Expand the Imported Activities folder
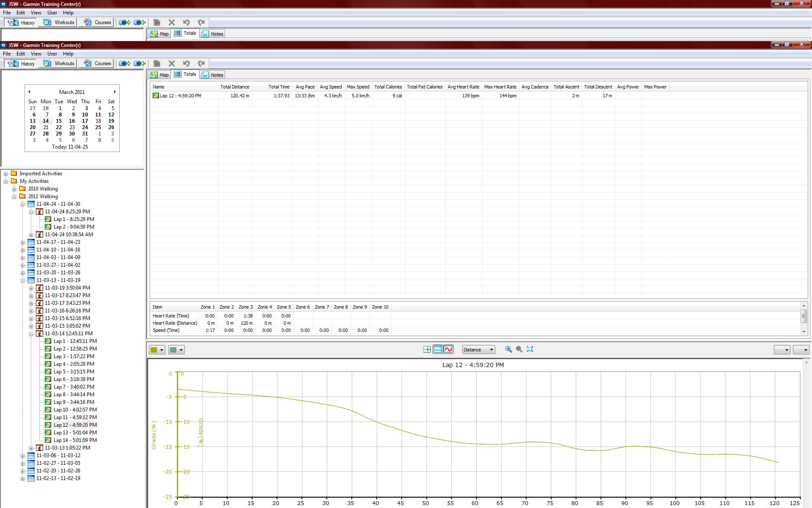Image resolution: width=812 pixels, height=508 pixels. (x=6, y=174)
